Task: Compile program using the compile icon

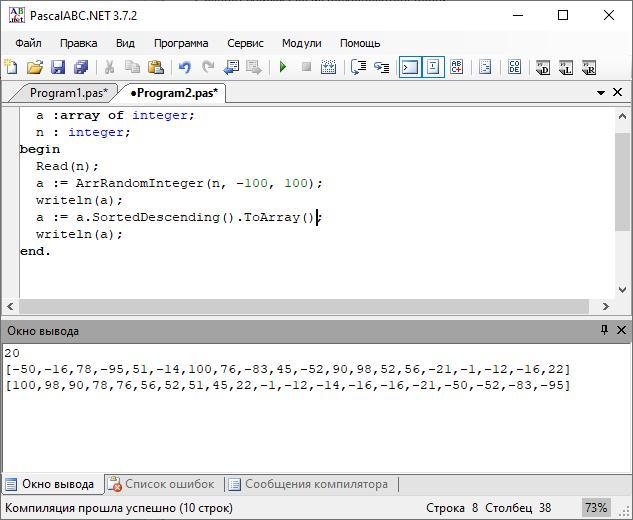Action: point(329,67)
